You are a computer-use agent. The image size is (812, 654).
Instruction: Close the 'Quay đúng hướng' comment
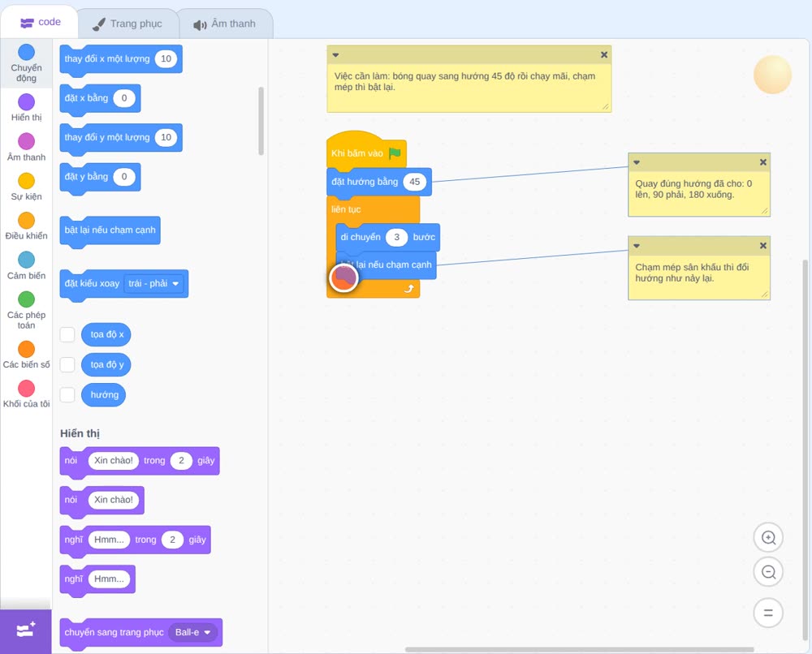pos(762,162)
